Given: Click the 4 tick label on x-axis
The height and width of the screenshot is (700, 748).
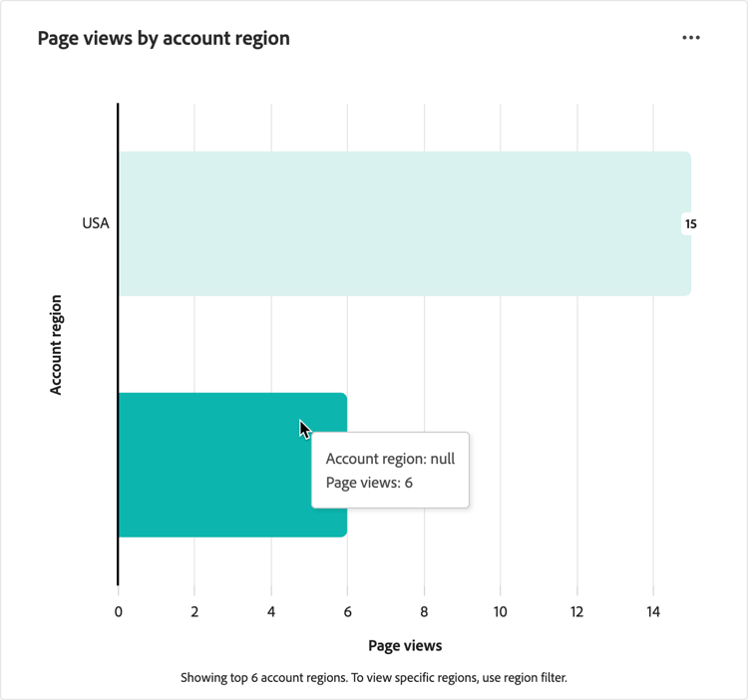Looking at the screenshot, I should click(271, 611).
